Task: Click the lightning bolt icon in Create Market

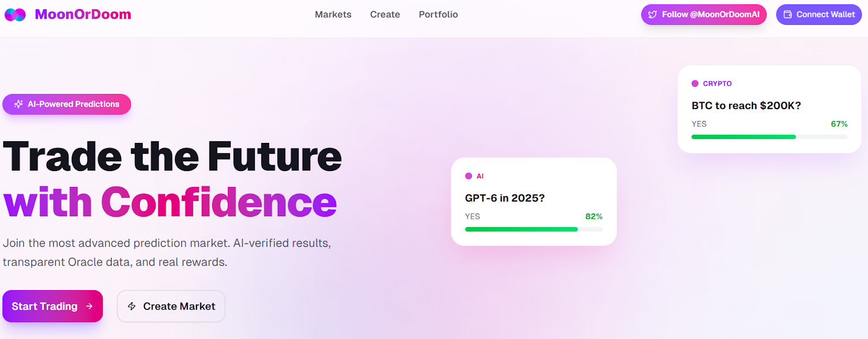Action: (132, 306)
